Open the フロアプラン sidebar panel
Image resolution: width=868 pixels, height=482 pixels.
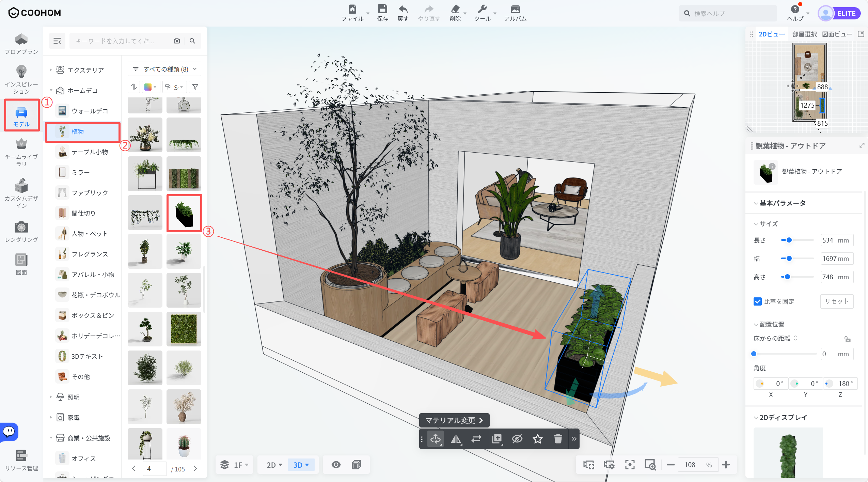click(21, 44)
